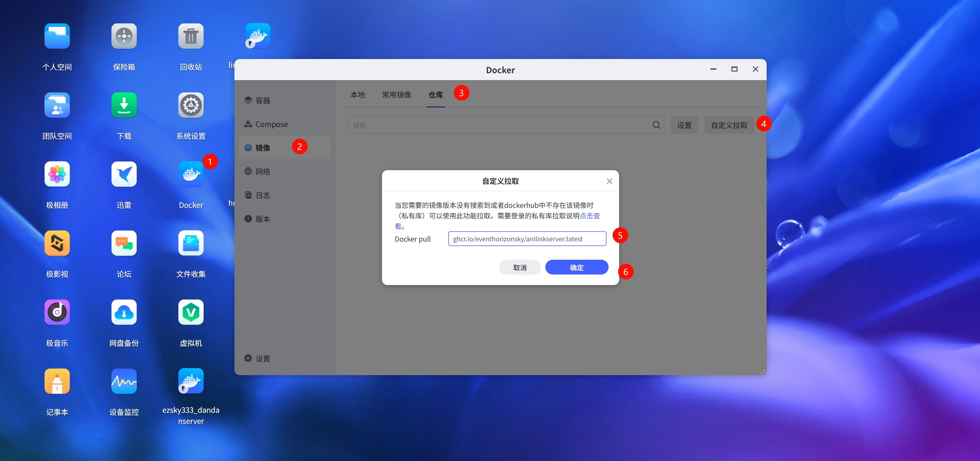Open the 极影视 video app icon

pyautogui.click(x=57, y=243)
